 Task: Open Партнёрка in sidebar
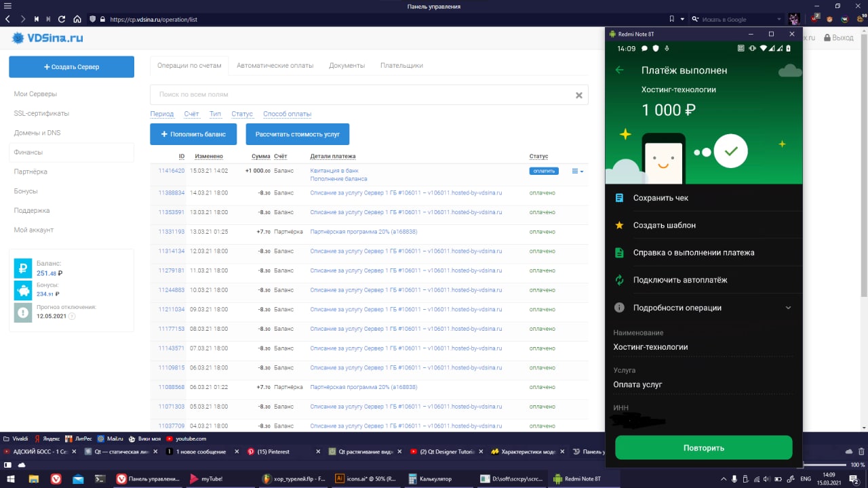coord(31,171)
